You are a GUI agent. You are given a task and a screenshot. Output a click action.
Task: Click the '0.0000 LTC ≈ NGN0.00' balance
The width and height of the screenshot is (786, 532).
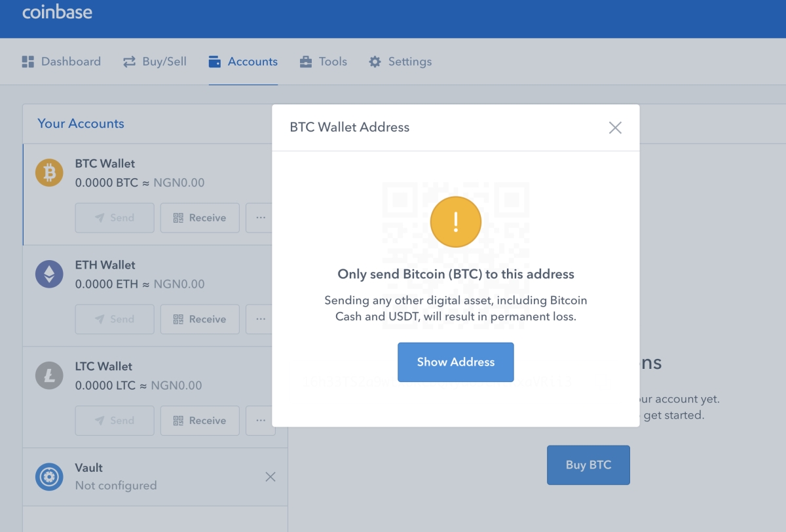click(139, 386)
